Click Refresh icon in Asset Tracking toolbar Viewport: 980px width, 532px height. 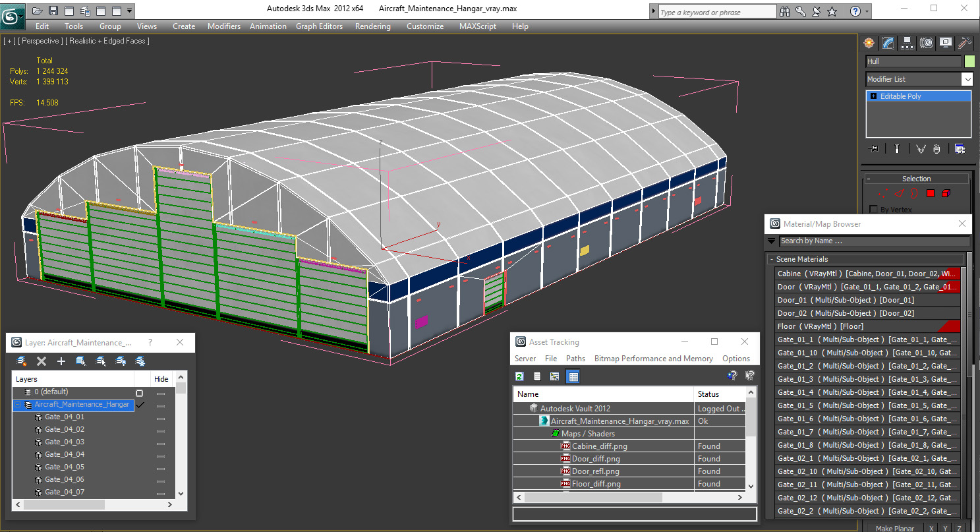[x=519, y=376]
